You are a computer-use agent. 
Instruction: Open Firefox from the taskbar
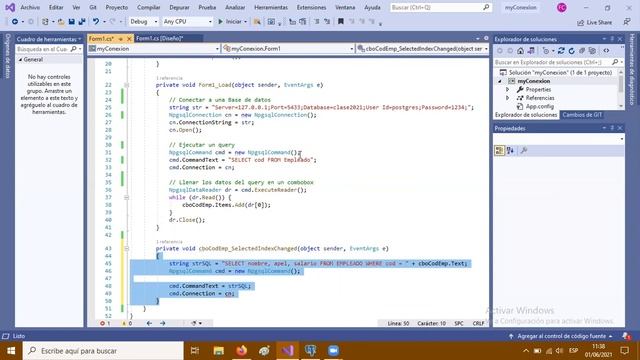[x=242, y=351]
